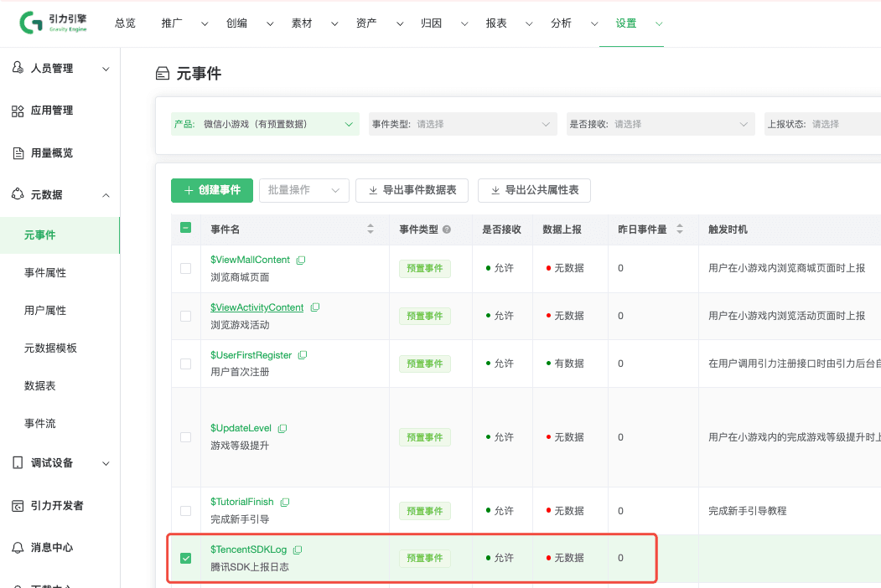Open the 是否接收 filter dropdown
The image size is (881, 588).
pyautogui.click(x=661, y=124)
